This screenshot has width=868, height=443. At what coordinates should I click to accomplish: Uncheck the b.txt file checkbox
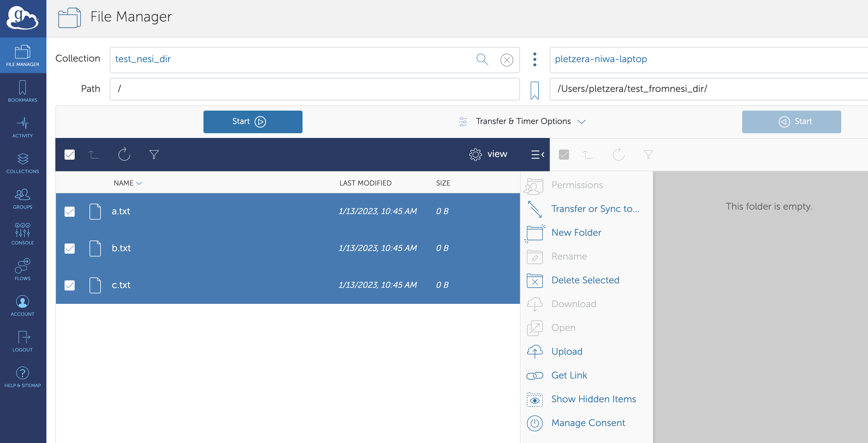[70, 248]
